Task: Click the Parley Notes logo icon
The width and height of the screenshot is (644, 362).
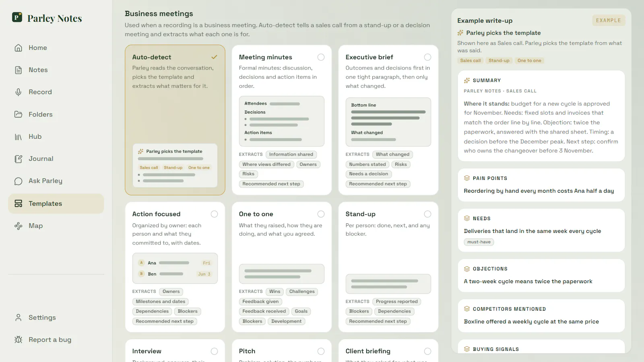Action: pyautogui.click(x=17, y=17)
